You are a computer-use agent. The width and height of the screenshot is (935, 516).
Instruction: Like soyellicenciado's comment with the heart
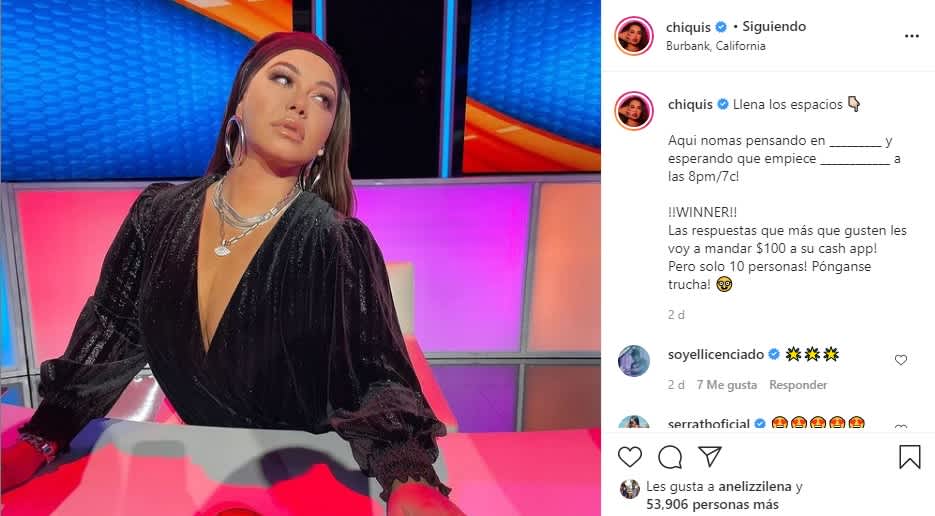(x=900, y=360)
